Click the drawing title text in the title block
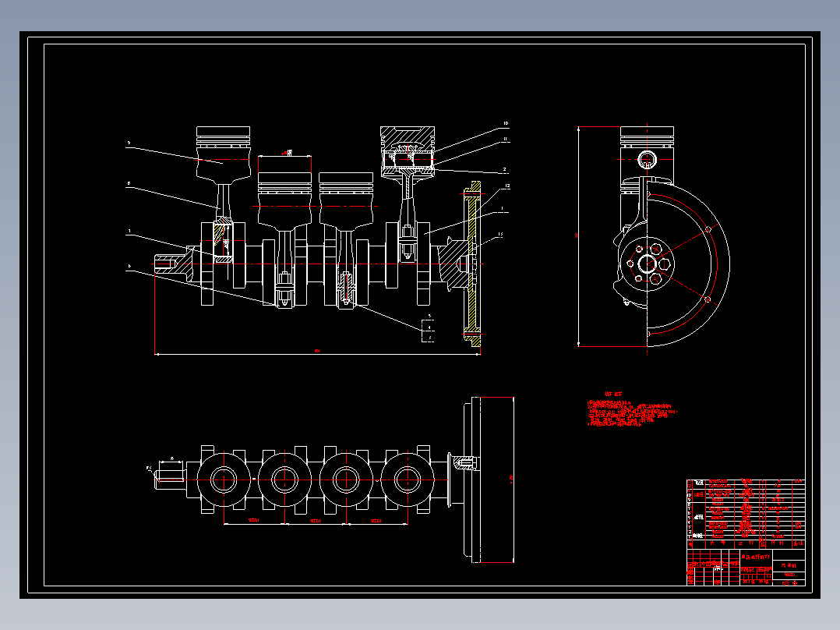The width and height of the screenshot is (840, 630). (756, 556)
